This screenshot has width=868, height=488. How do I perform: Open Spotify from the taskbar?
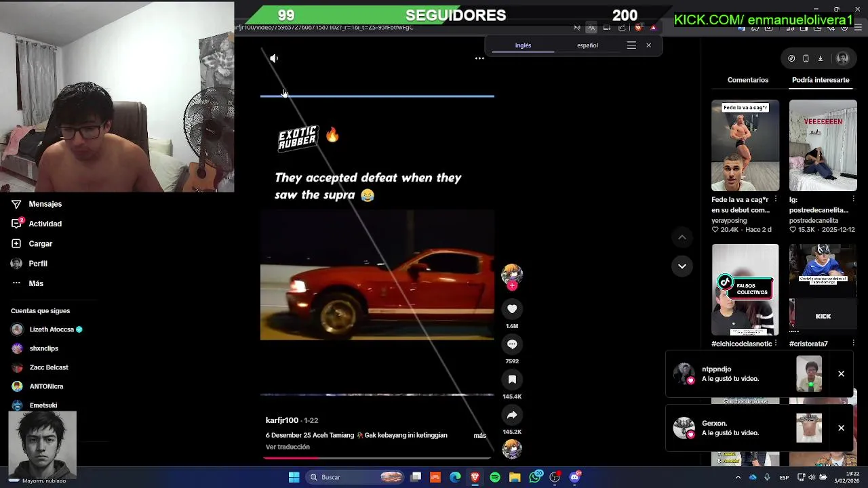pyautogui.click(x=495, y=477)
